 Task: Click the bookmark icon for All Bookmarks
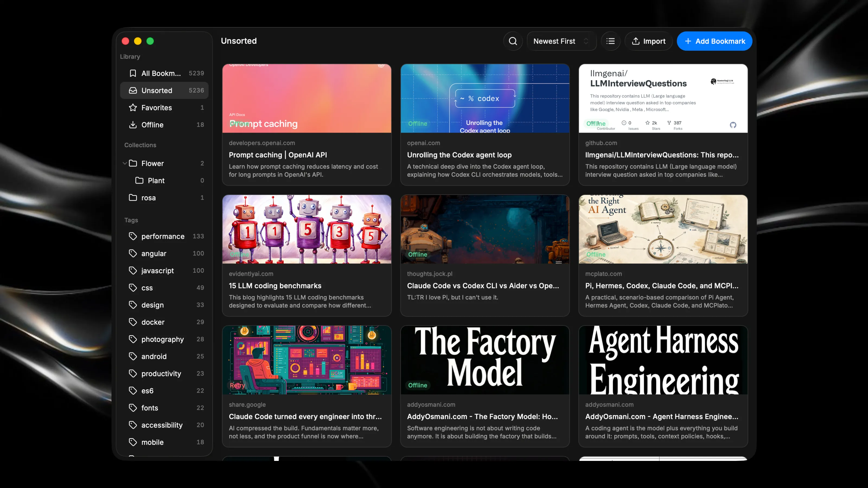coord(133,73)
